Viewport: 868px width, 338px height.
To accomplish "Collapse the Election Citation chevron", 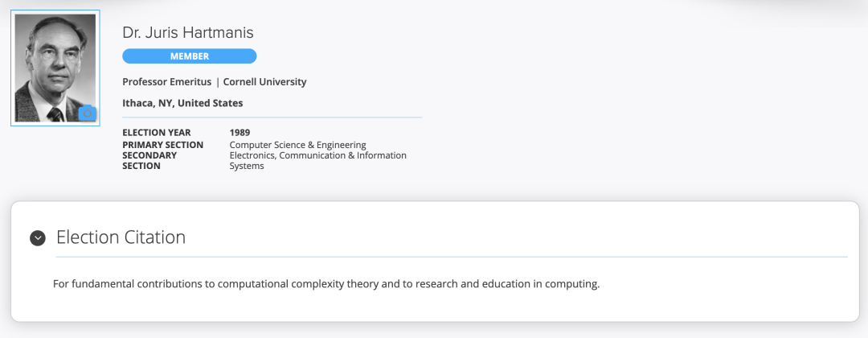I will pos(38,237).
